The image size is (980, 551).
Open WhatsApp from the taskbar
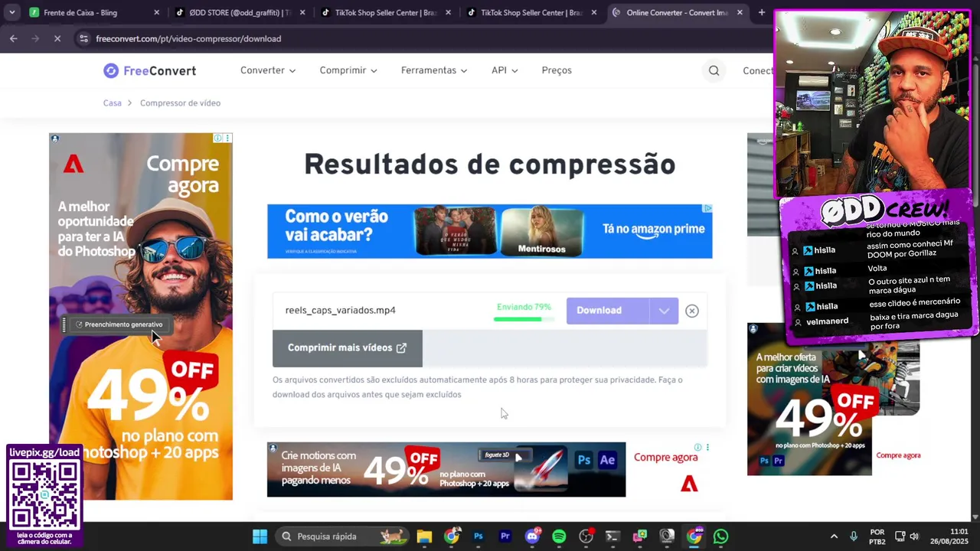tap(720, 536)
